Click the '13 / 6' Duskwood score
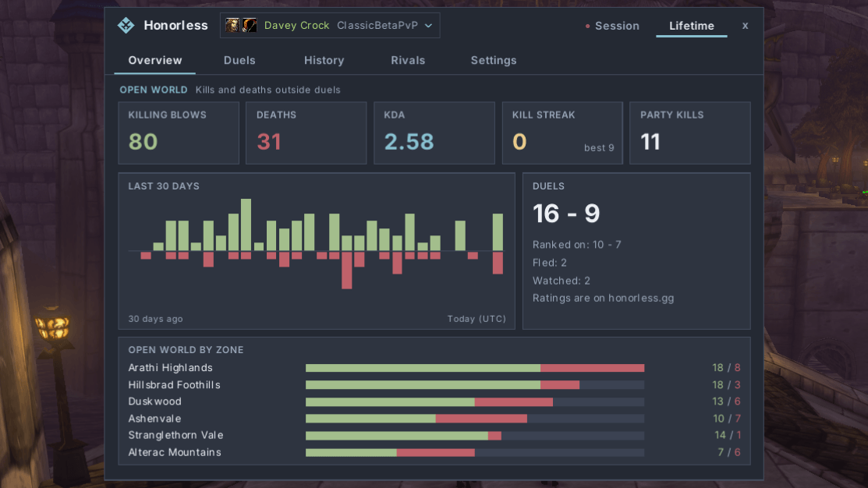This screenshot has width=868, height=488. 726,401
